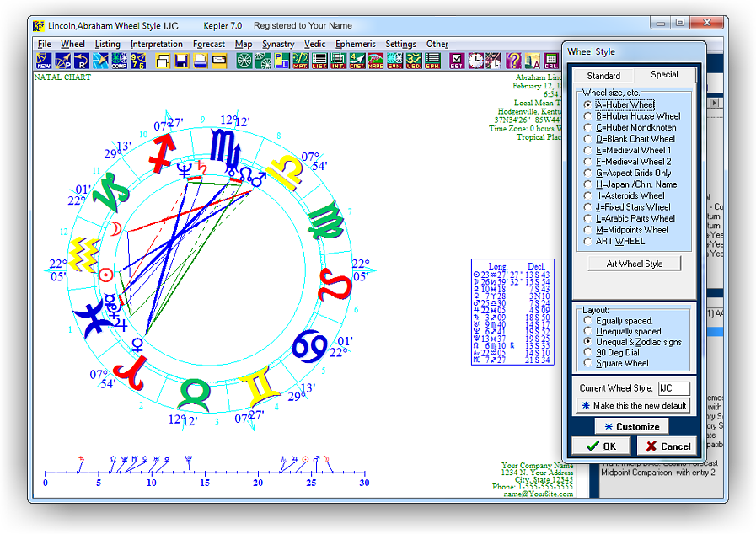Click the NEW chart toolbar icon
756x534 pixels.
pyautogui.click(x=44, y=61)
